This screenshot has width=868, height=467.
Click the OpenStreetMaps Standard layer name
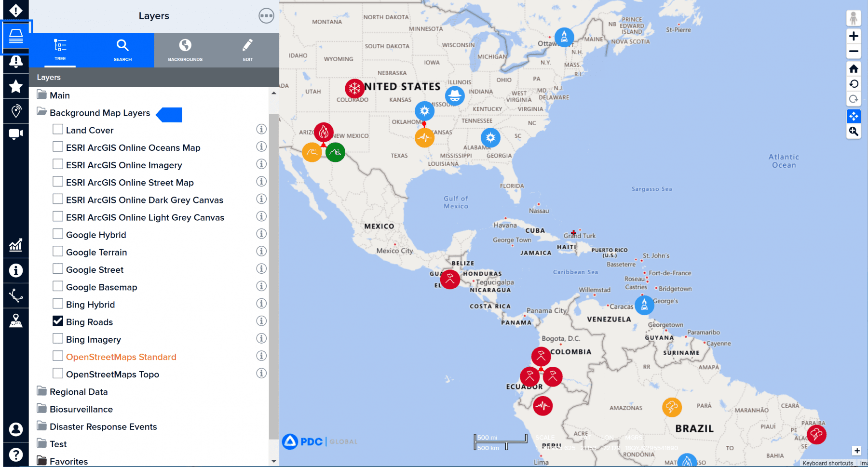click(121, 357)
